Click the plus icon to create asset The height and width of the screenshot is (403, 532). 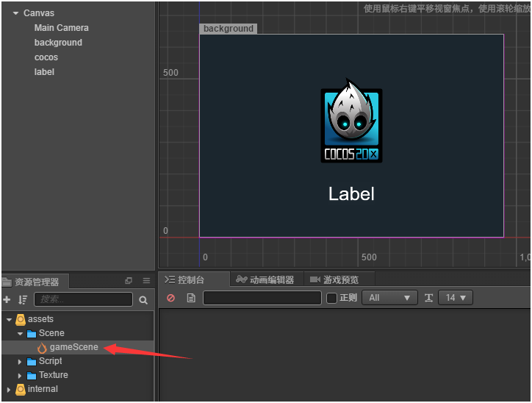pos(7,299)
